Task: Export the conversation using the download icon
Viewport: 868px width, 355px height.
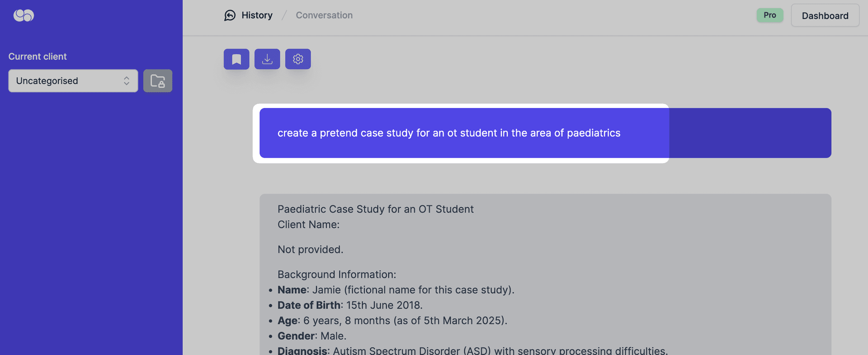Action: [x=267, y=59]
